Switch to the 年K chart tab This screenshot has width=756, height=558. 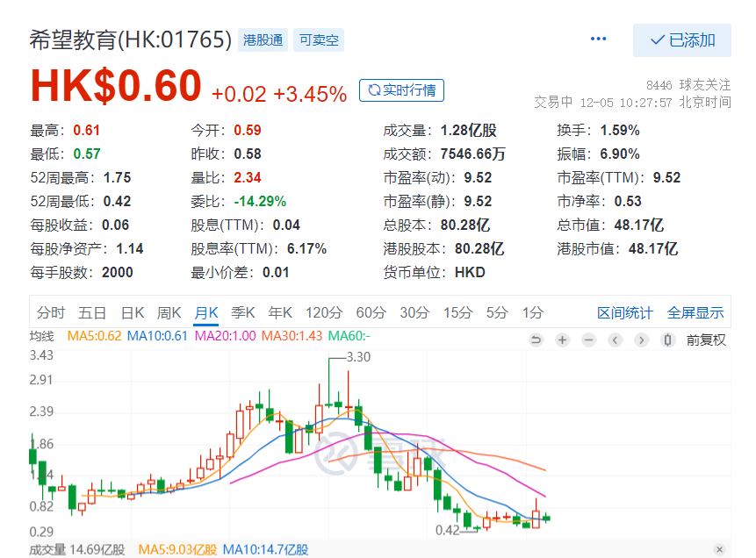pyautogui.click(x=280, y=312)
